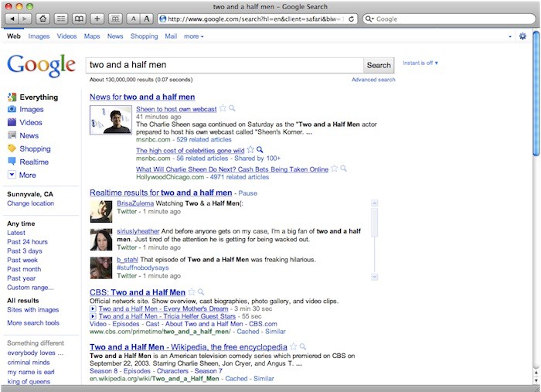Switch to the Images tab in top bar

(39, 36)
